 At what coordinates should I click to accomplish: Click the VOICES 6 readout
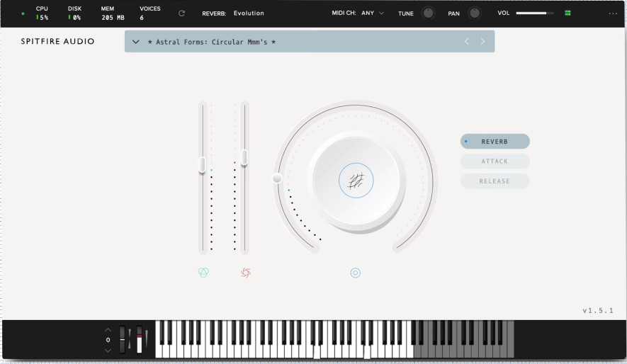(x=150, y=13)
